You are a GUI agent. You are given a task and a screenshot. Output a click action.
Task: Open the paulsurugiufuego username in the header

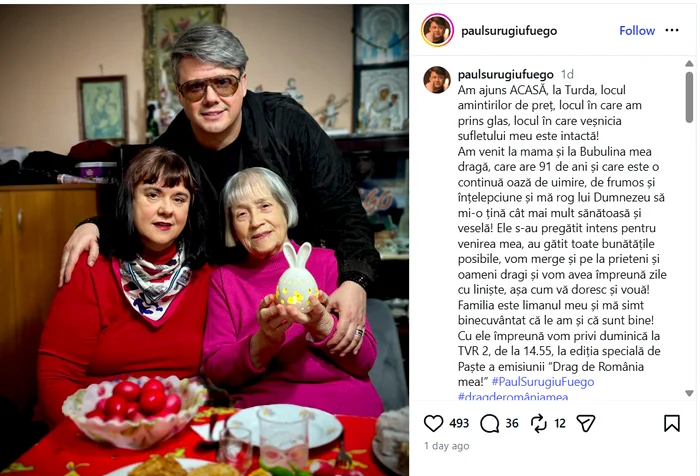(x=509, y=31)
